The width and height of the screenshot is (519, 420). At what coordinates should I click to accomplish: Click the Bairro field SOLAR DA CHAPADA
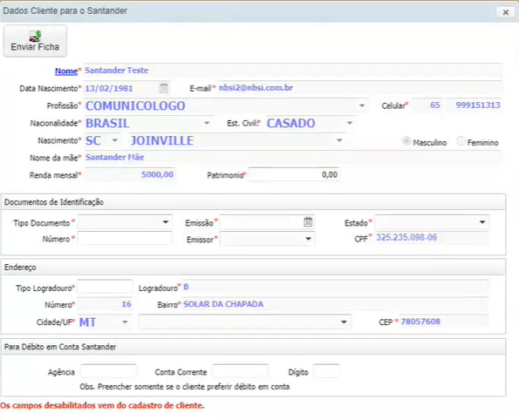pos(335,304)
